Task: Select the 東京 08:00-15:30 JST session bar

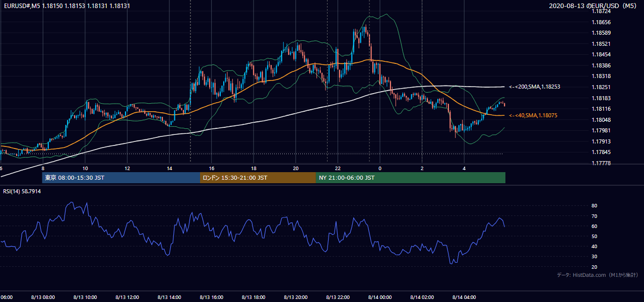Action: pos(121,178)
